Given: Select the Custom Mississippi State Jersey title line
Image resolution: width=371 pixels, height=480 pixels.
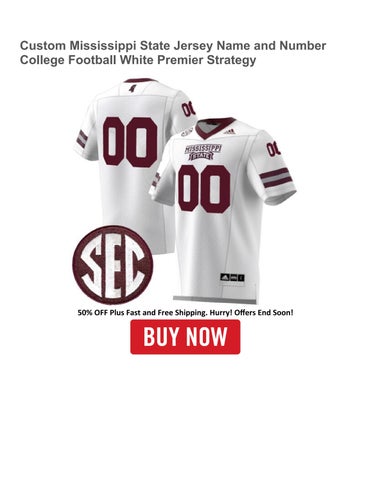Looking at the screenshot, I should [173, 46].
